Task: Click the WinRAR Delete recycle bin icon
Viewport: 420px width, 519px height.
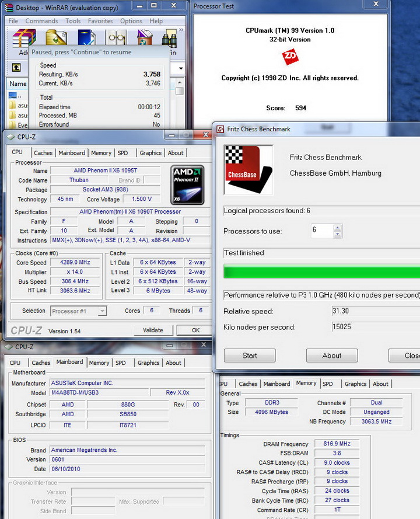Action: [x=145, y=37]
